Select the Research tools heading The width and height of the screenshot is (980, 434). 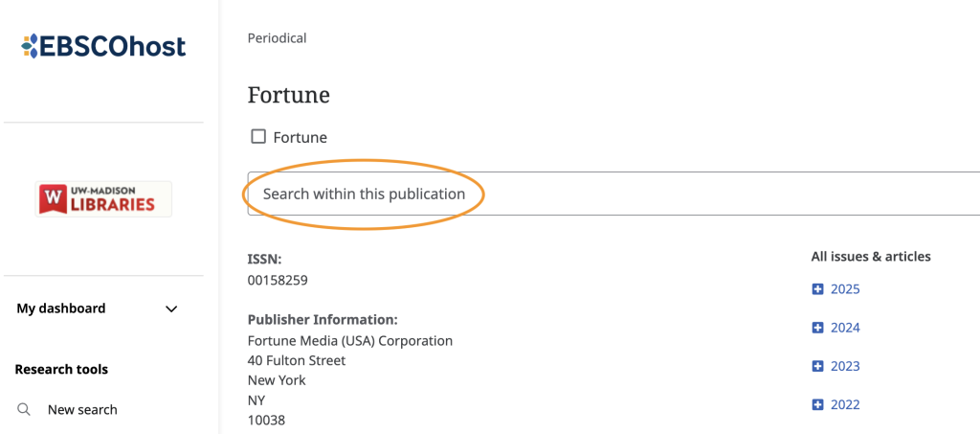click(61, 370)
